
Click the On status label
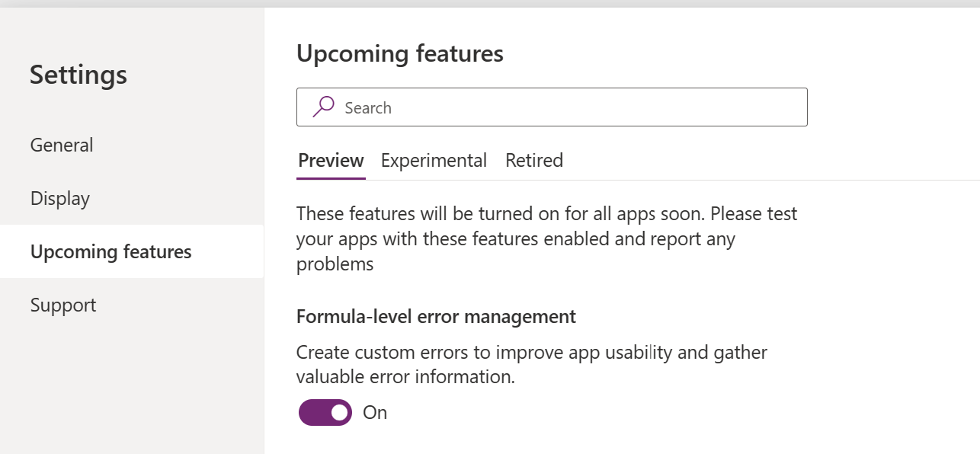click(374, 412)
